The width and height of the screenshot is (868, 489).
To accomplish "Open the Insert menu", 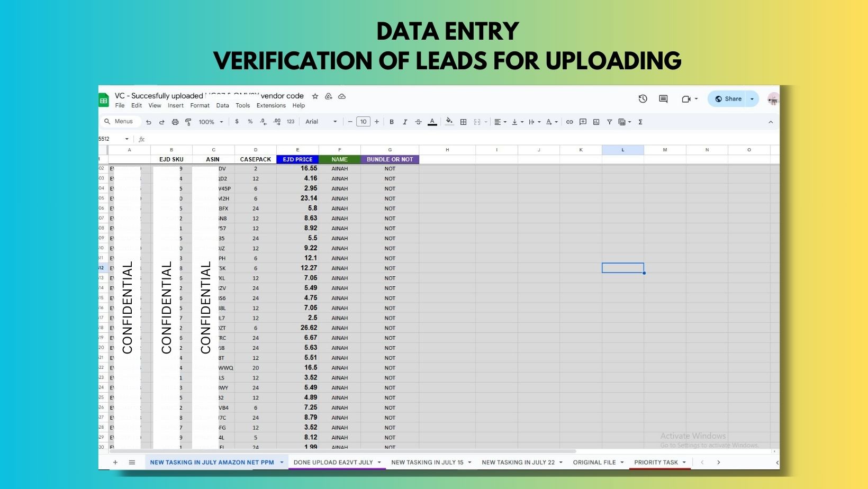I will pos(176,105).
